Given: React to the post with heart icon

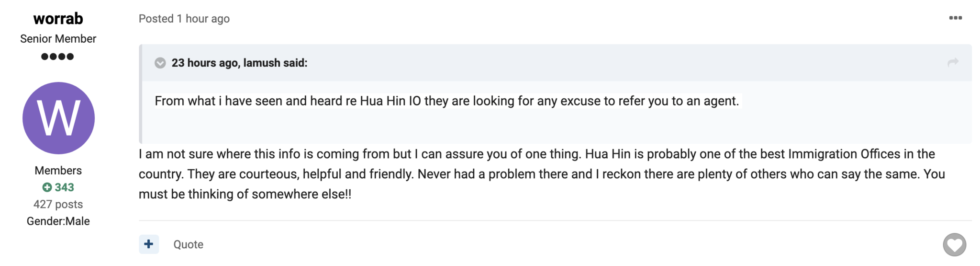Looking at the screenshot, I should coord(954,245).
